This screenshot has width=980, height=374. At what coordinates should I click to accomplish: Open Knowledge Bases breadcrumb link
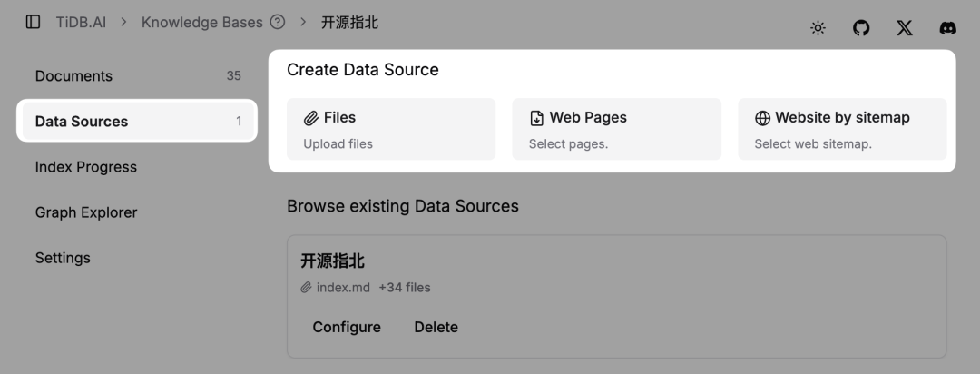[202, 22]
